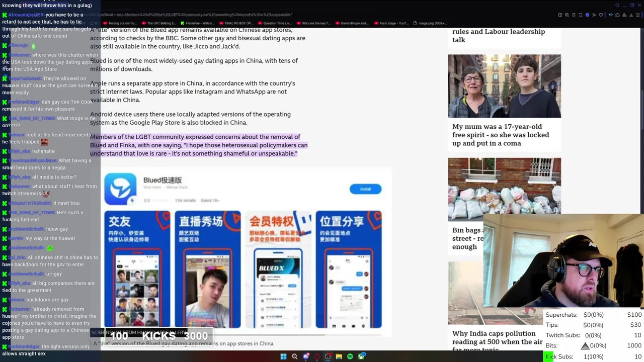Click the 会员特权 app screenshot
The image size is (644, 362).
278,269
